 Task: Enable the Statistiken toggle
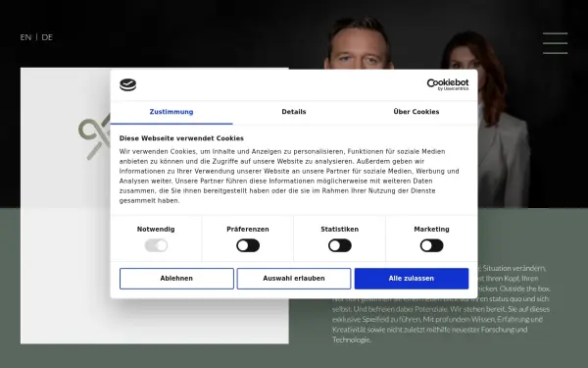340,245
